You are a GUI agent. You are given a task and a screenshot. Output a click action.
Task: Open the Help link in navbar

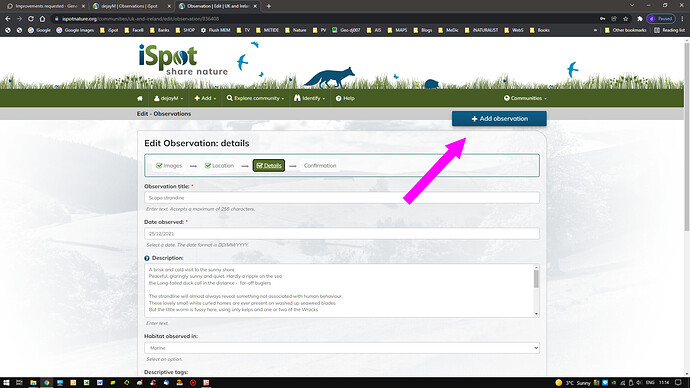coord(345,98)
